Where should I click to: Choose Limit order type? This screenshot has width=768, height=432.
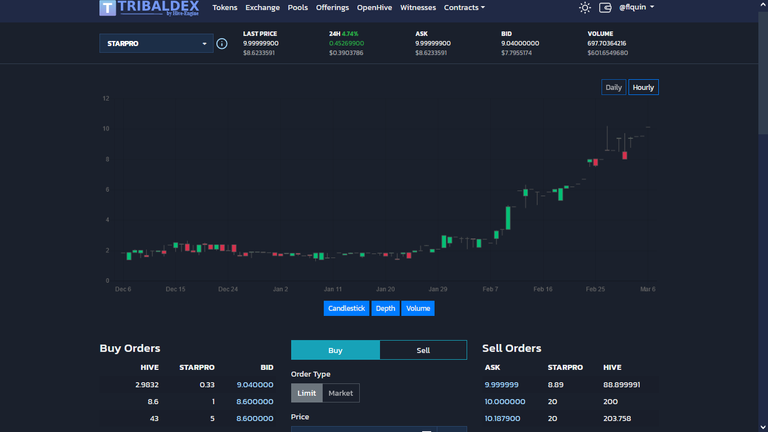(x=307, y=393)
